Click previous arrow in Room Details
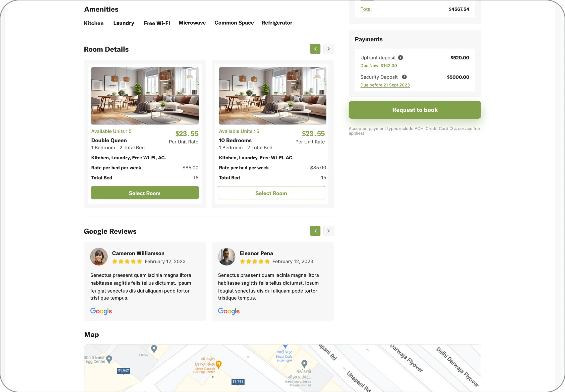Screen dimensions: 565x392 (x=315, y=49)
